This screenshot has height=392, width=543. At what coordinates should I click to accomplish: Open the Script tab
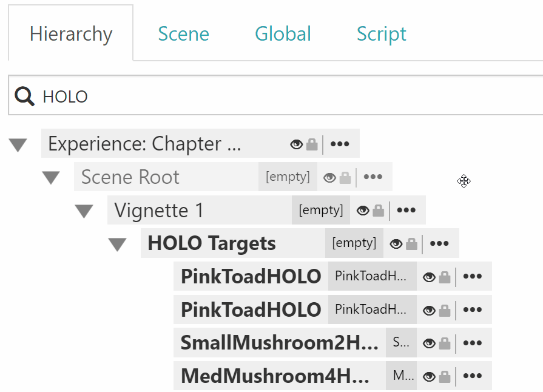pyautogui.click(x=381, y=34)
